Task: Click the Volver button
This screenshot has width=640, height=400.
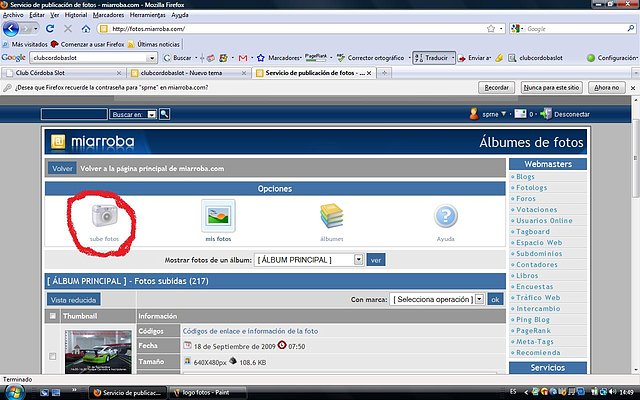Action: [62, 168]
